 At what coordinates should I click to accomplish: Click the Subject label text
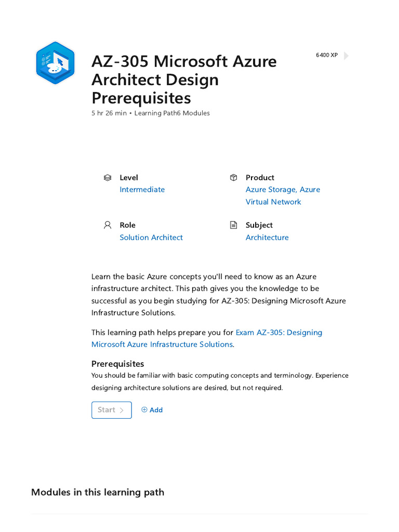[x=259, y=225]
